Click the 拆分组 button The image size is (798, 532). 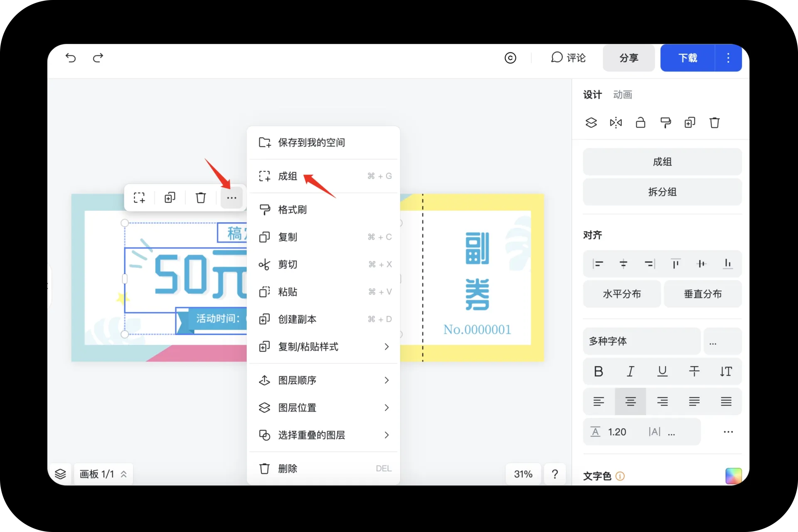pyautogui.click(x=662, y=192)
